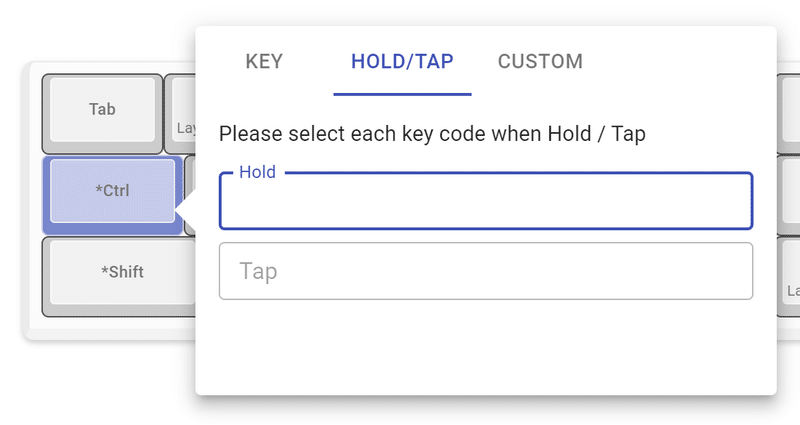Click the underline beneath HOLD/TAP tab
The width and height of the screenshot is (800, 425).
click(402, 94)
